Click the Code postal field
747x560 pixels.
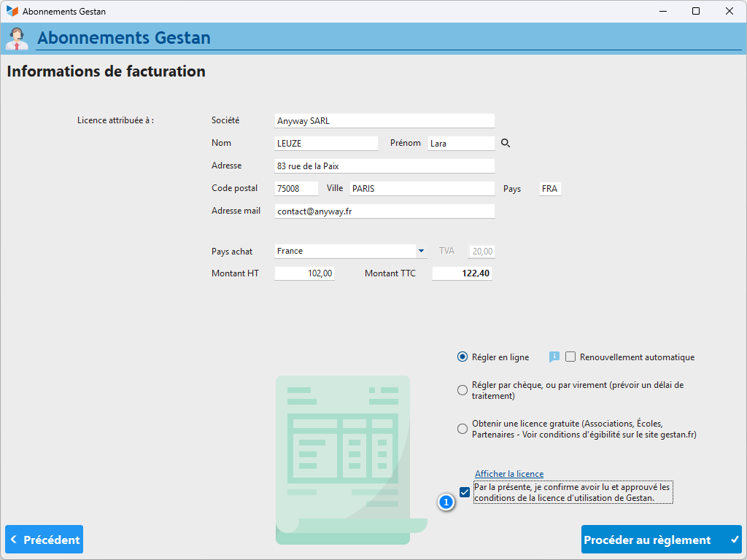[296, 189]
